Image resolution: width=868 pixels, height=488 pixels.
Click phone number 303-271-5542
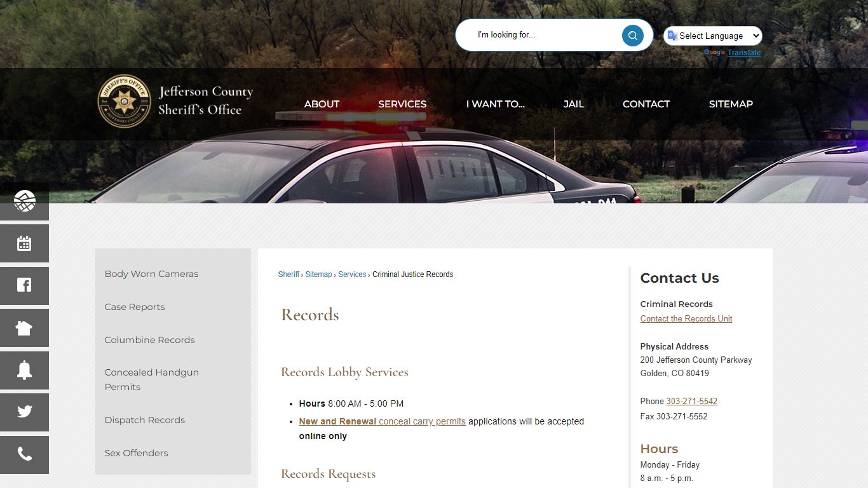(691, 402)
